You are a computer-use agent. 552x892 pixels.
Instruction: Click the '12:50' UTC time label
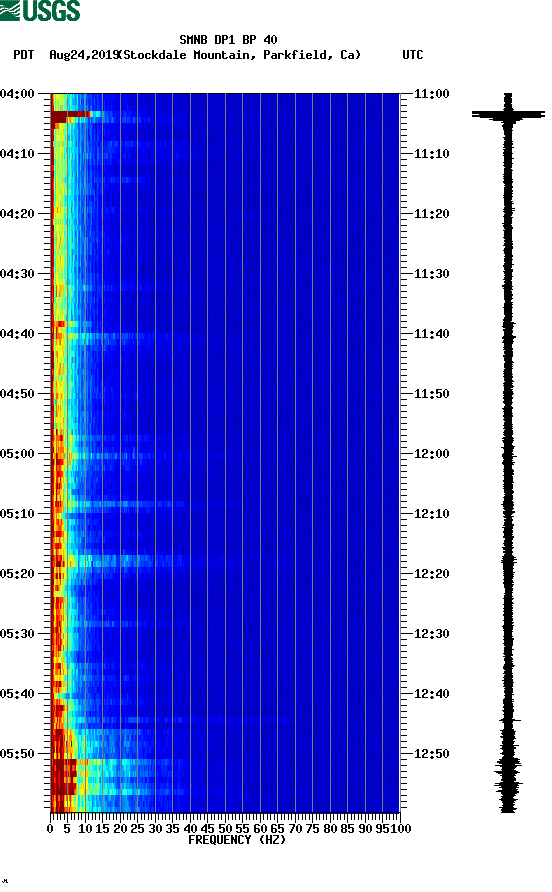tap(431, 754)
